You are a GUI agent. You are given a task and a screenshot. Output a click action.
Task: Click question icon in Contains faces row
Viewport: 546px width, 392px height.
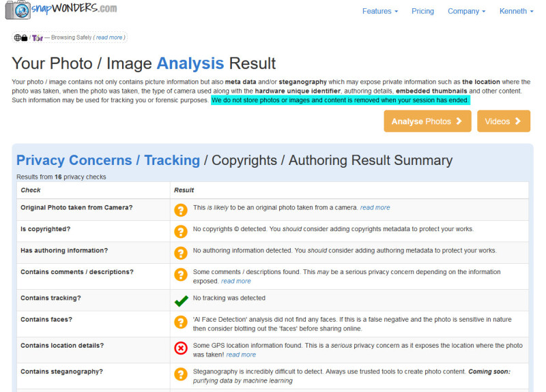pyautogui.click(x=181, y=322)
